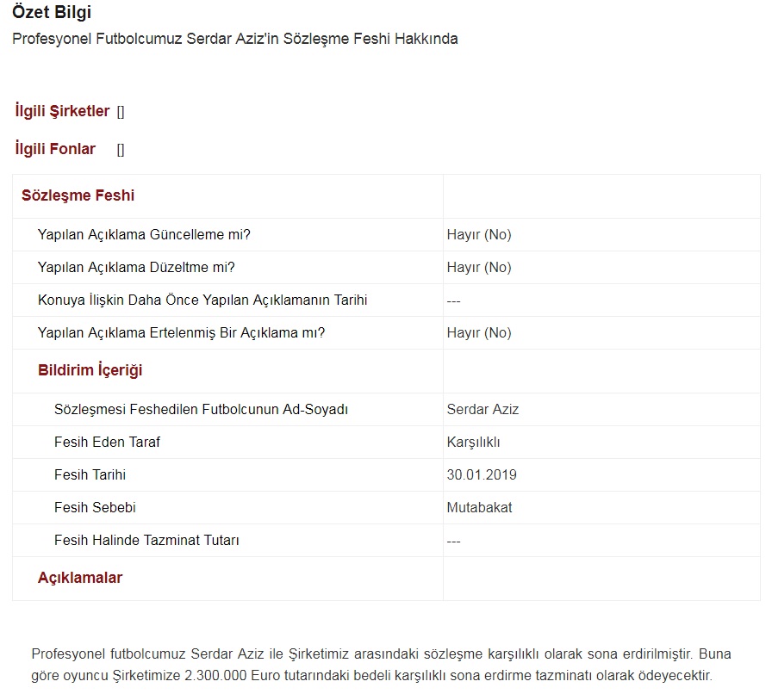The width and height of the screenshot is (772, 700).
Task: Select the "Bildirim İçeriği" section header
Action: [x=90, y=371]
